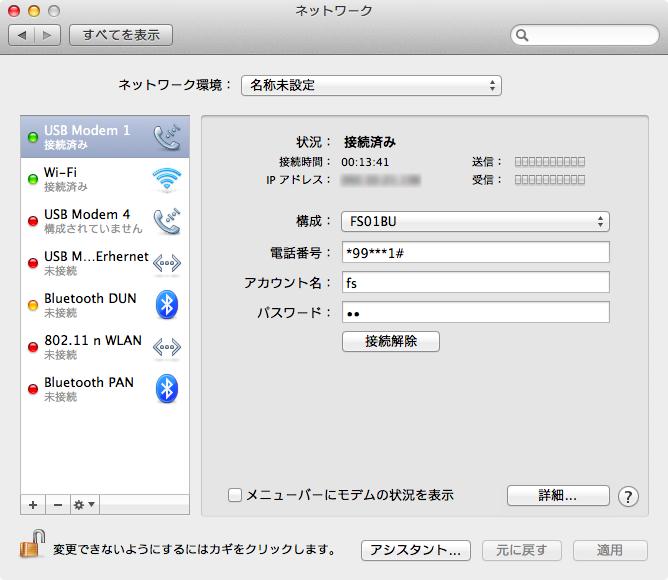
Task: Click the アカウント名 account name field
Action: click(475, 282)
